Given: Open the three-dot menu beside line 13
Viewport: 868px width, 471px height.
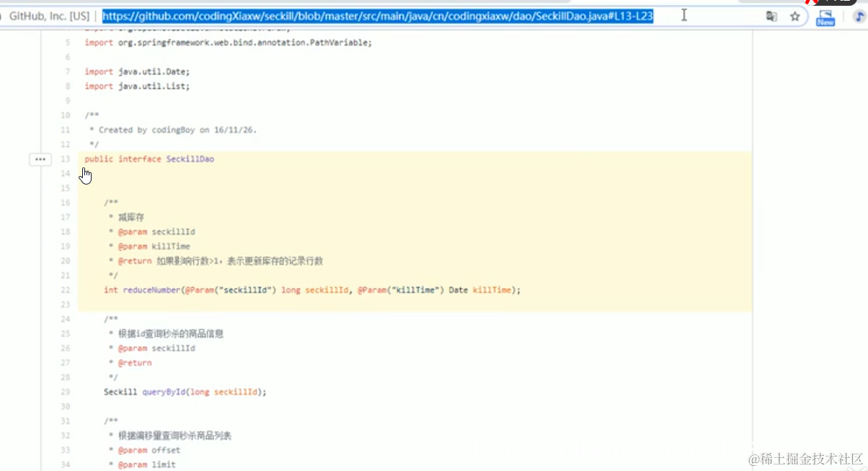Looking at the screenshot, I should pos(40,159).
